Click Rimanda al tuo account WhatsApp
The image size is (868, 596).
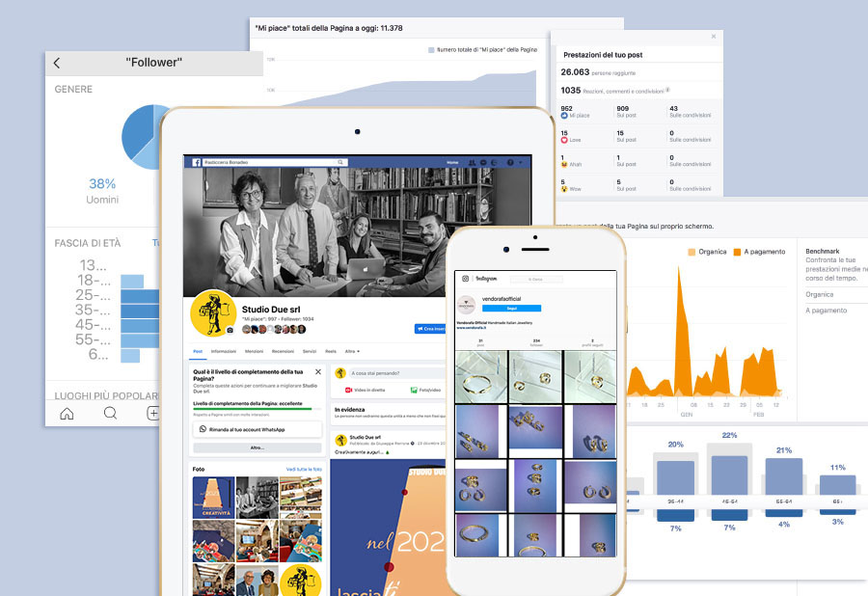point(257,429)
